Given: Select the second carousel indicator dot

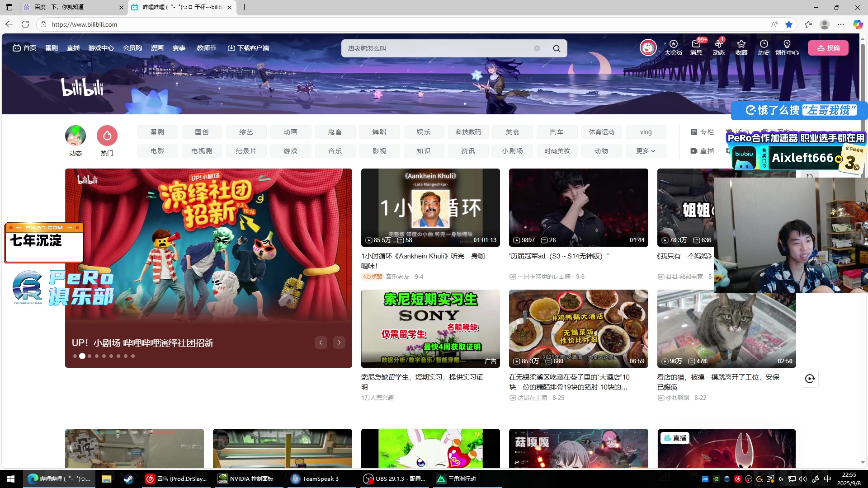Looking at the screenshot, I should pyautogui.click(x=82, y=356).
